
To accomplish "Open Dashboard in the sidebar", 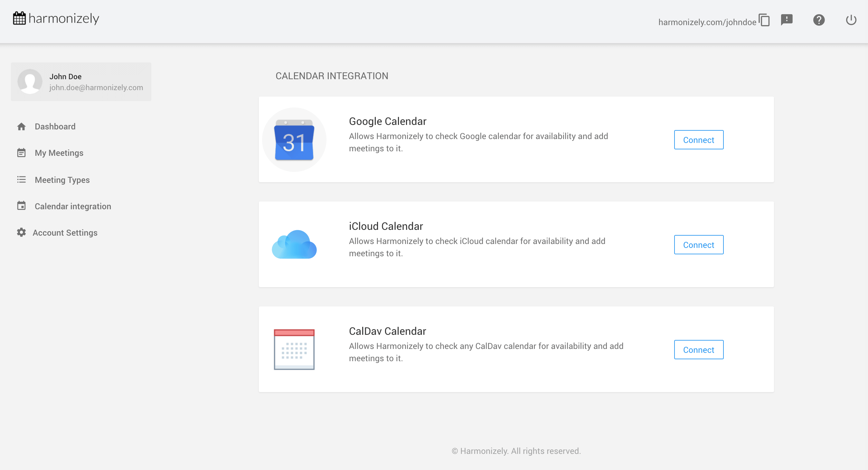I will (55, 126).
